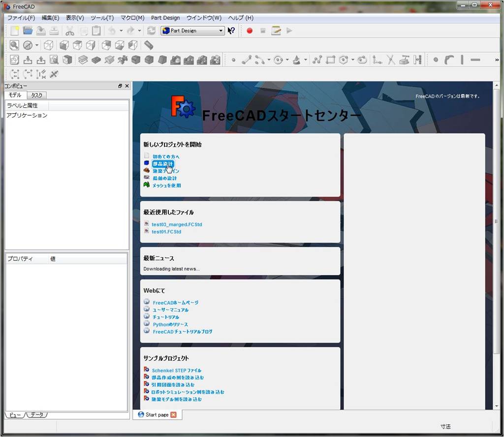
Task: Expand the conic tool dropdown arrow
Action: (305, 60)
